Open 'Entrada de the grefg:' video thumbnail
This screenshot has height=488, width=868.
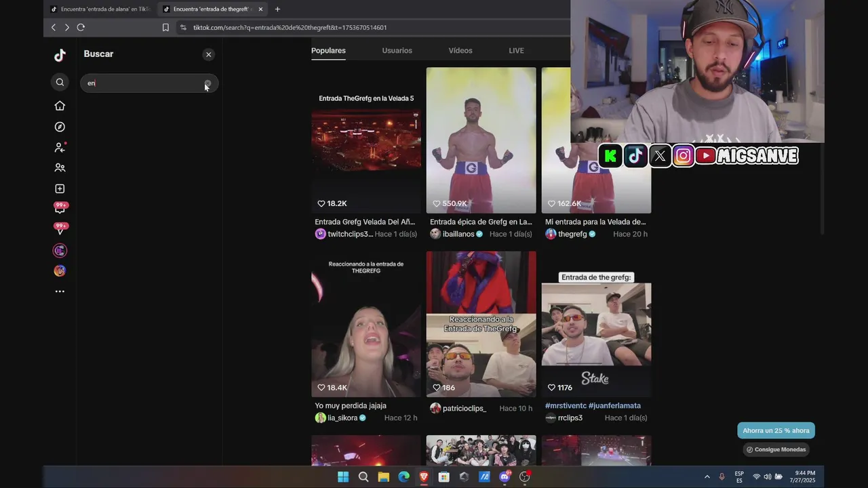click(x=596, y=324)
